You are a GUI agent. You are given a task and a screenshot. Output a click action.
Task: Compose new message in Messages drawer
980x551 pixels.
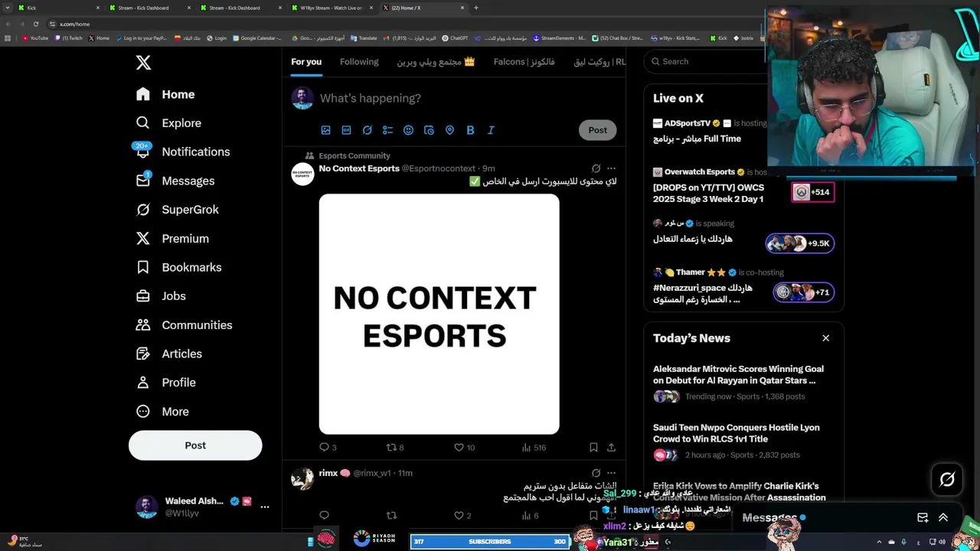(923, 518)
